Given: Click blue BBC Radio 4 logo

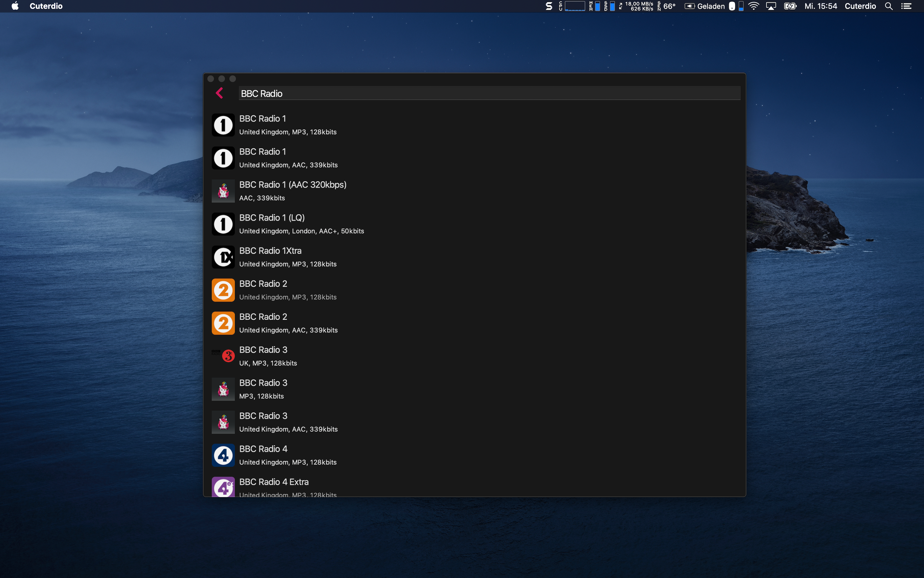Looking at the screenshot, I should (x=223, y=455).
